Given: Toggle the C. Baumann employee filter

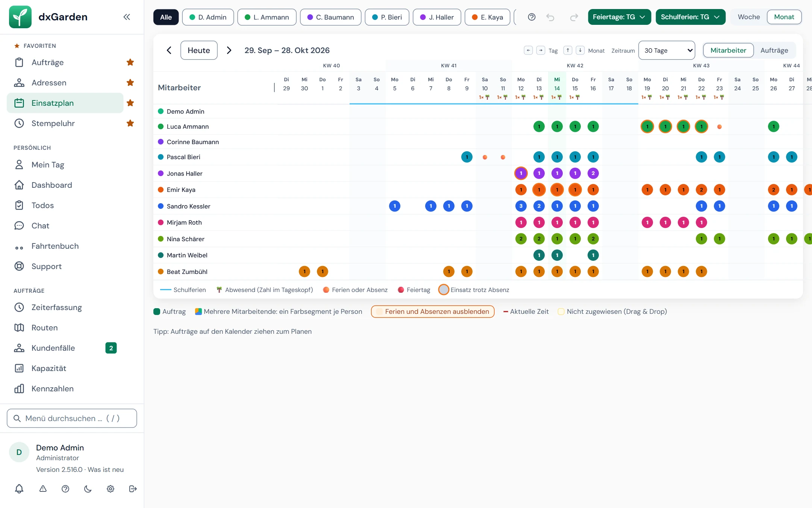Looking at the screenshot, I should tap(331, 17).
